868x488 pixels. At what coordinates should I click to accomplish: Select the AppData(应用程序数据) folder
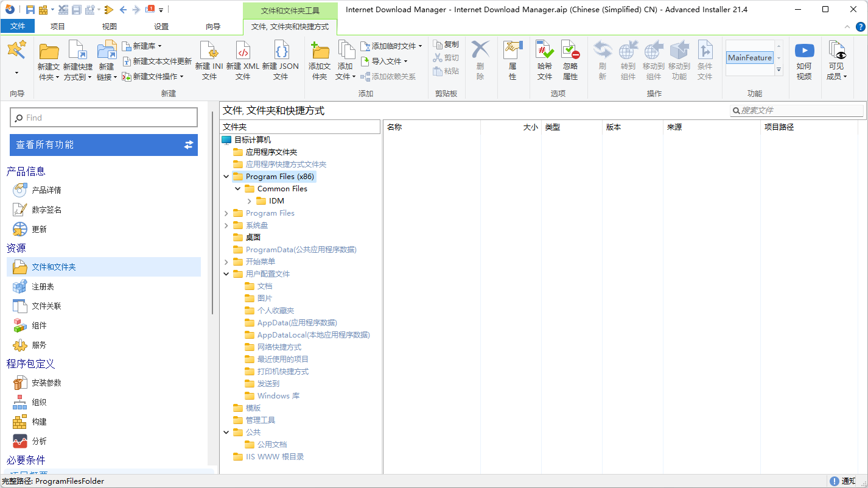pyautogui.click(x=297, y=323)
